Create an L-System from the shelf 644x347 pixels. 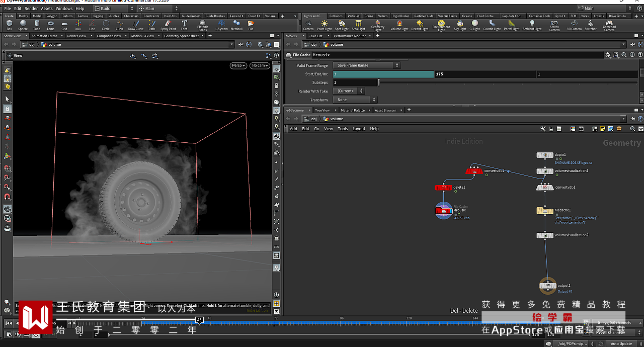(221, 25)
